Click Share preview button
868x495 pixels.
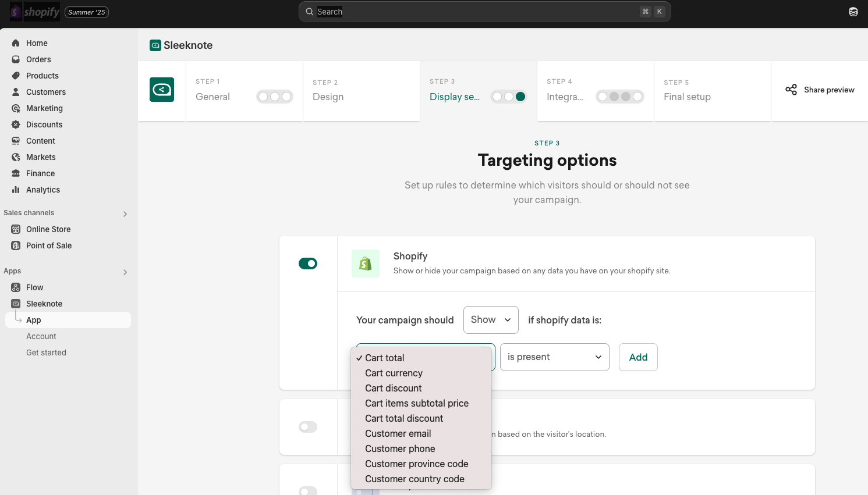point(820,90)
